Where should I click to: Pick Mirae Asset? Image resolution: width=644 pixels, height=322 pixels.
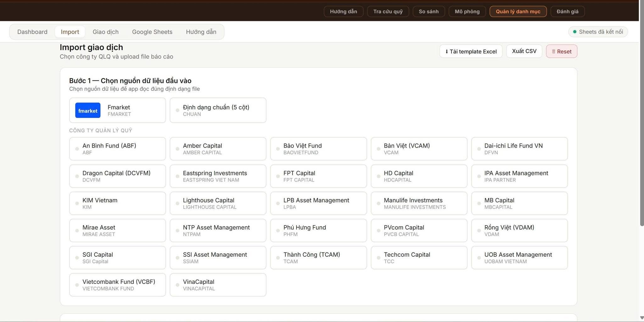point(118,231)
